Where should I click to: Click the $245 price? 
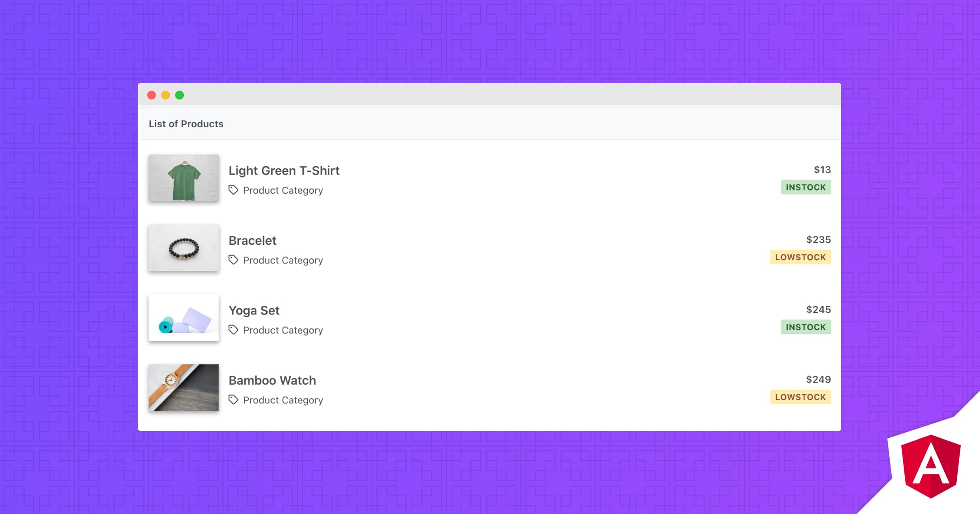[818, 310]
